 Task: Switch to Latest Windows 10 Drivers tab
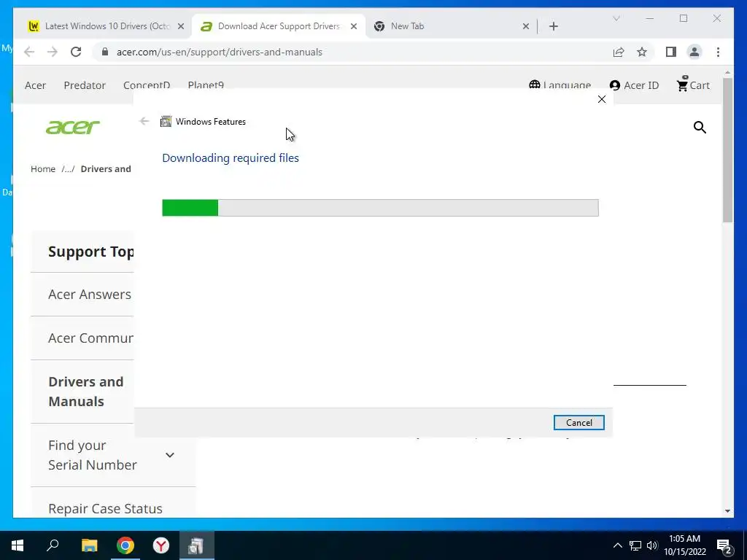(x=106, y=26)
